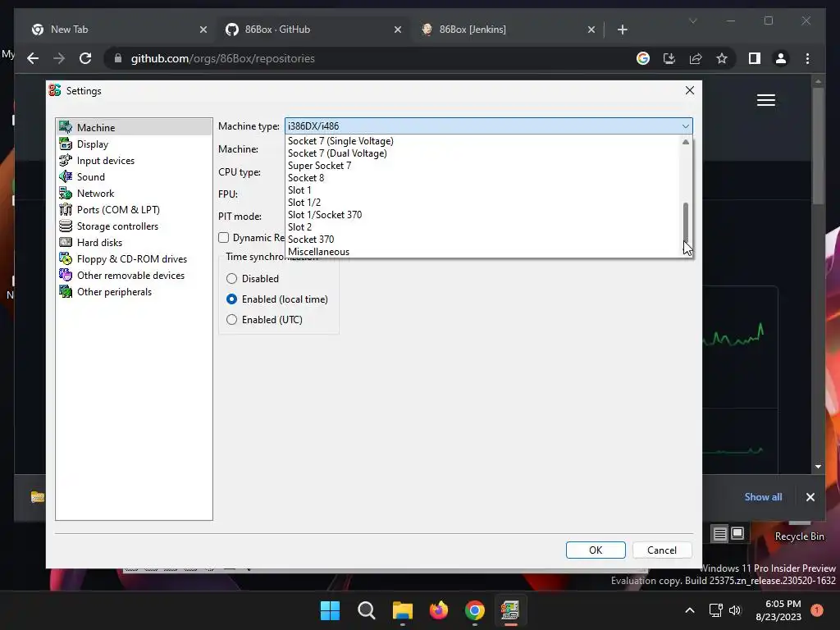The image size is (840, 630).
Task: Open Floppy & CD-ROM drives icon
Action: tap(66, 258)
